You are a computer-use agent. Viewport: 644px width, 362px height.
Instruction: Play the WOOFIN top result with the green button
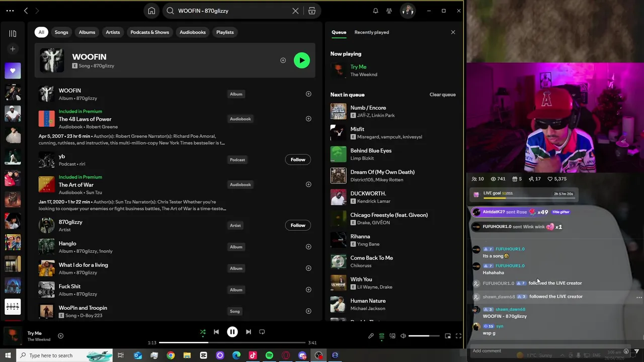coord(302,60)
